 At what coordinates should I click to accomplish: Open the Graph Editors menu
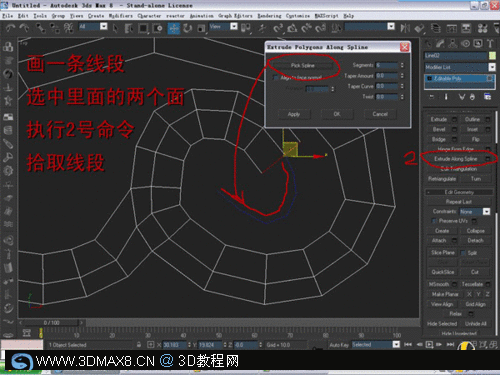235,16
